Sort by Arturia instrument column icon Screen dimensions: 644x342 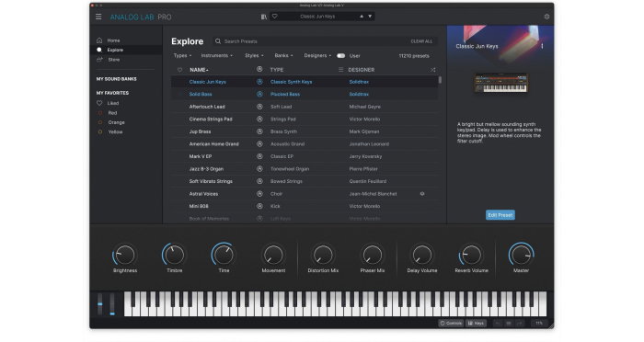point(259,69)
